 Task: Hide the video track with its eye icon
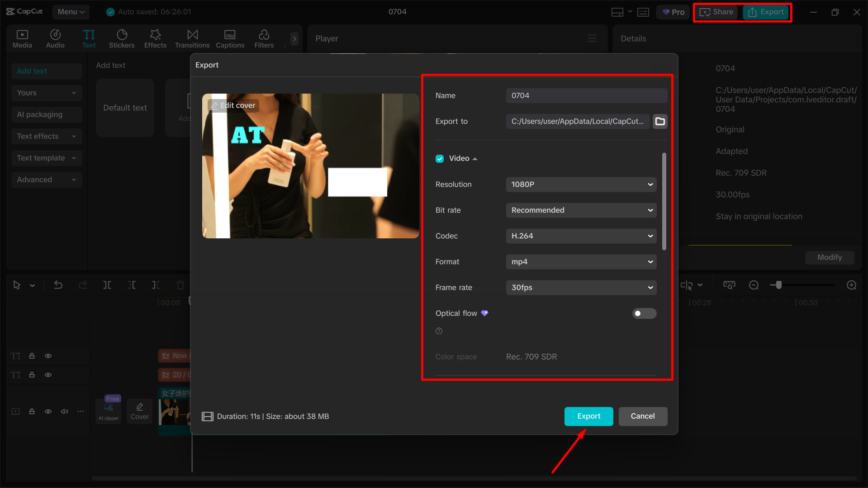[x=48, y=412]
